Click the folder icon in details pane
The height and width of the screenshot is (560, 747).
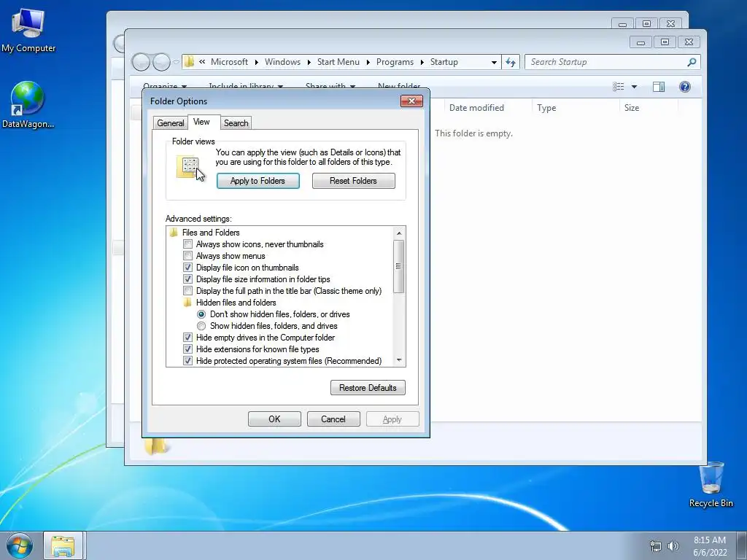click(x=156, y=446)
